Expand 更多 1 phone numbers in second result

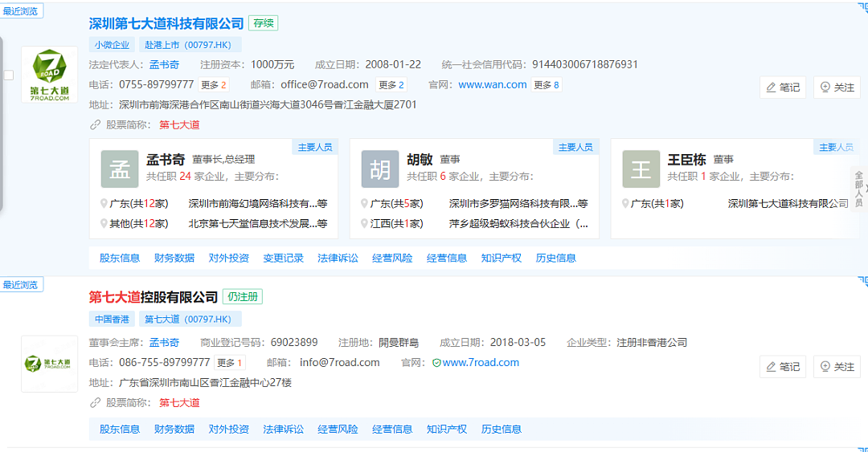pyautogui.click(x=230, y=362)
